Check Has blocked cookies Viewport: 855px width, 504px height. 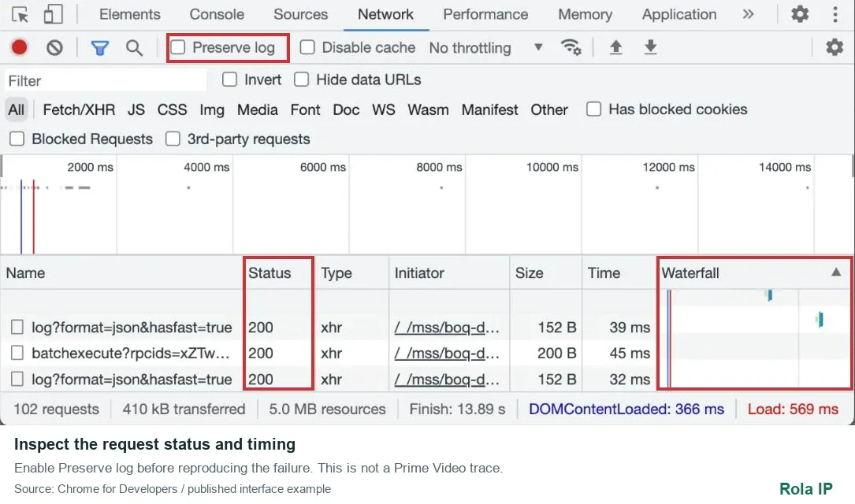point(594,109)
